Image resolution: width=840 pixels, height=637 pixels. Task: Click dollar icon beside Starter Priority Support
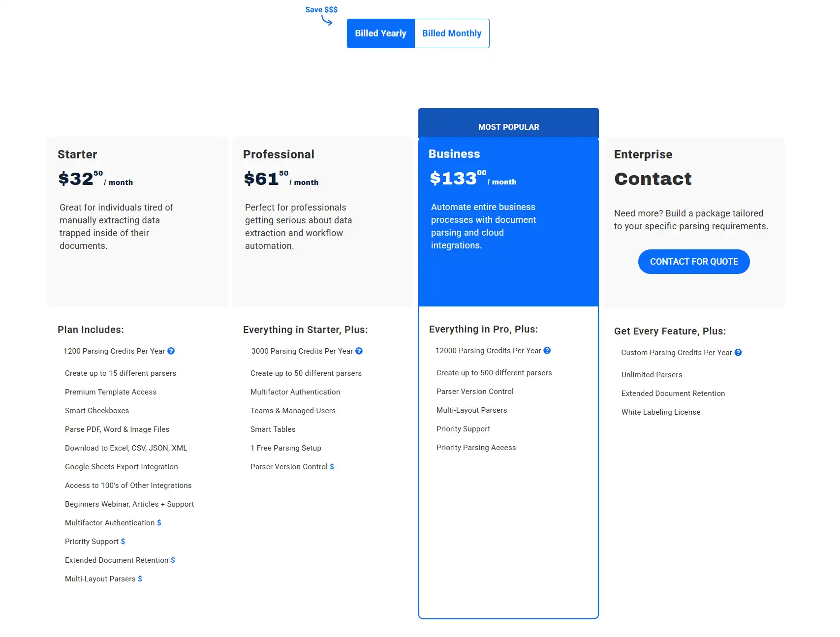tap(123, 542)
